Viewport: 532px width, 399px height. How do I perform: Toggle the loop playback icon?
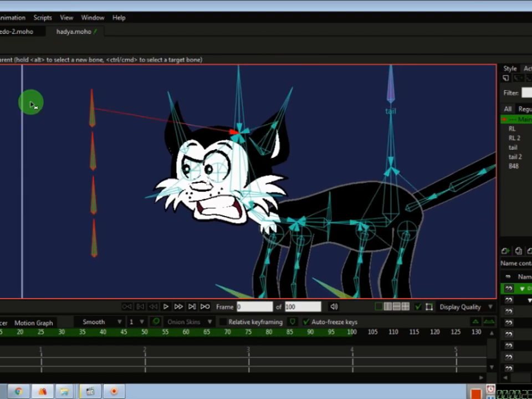[x=205, y=306]
